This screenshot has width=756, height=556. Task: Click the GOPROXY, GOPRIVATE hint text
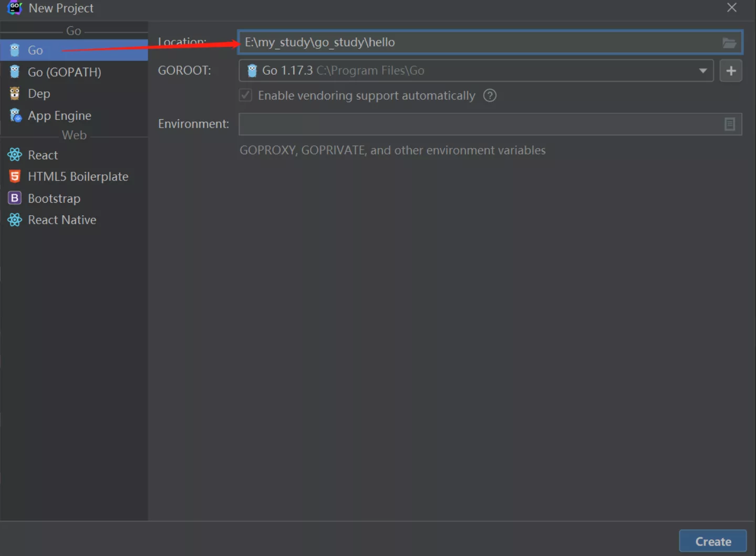[x=392, y=150]
